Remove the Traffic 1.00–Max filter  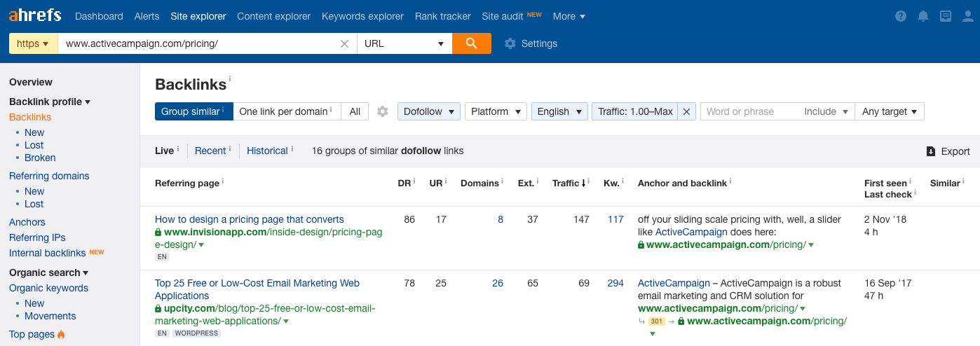(686, 111)
